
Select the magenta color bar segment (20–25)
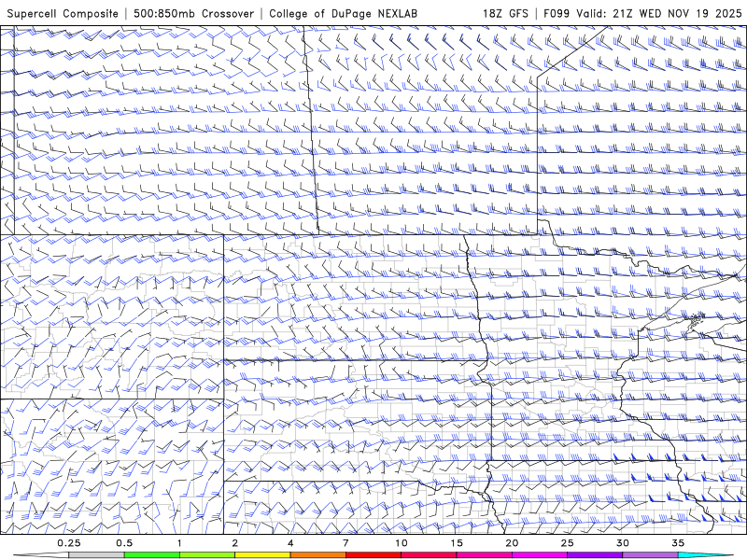click(x=540, y=555)
